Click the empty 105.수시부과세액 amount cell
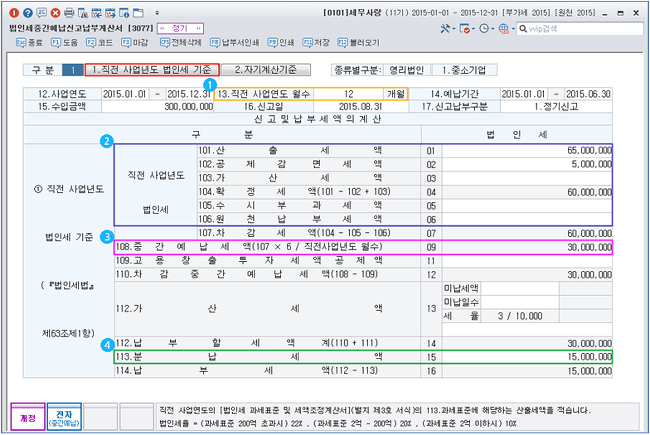The image size is (650, 435). pos(527,206)
